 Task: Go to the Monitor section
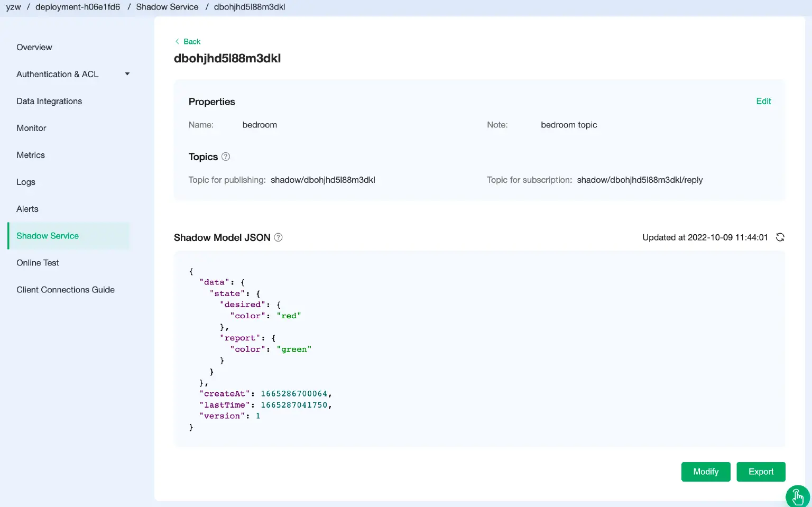31,128
